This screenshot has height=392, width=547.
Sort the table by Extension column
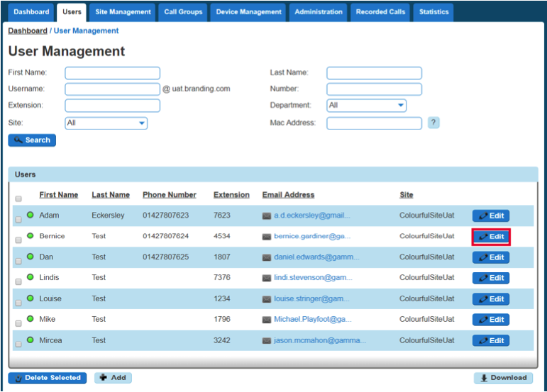(231, 195)
